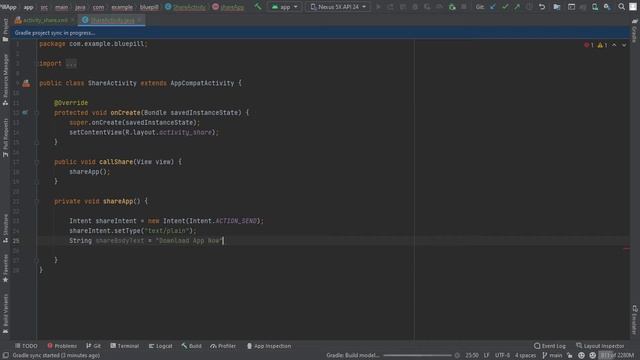Click the 'main' git branch widget
Image resolution: width=640 pixels, height=360 pixels.
pos(552,356)
